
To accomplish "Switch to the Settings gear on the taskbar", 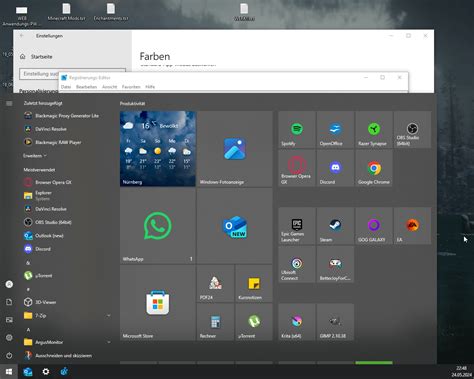I will pos(46,371).
